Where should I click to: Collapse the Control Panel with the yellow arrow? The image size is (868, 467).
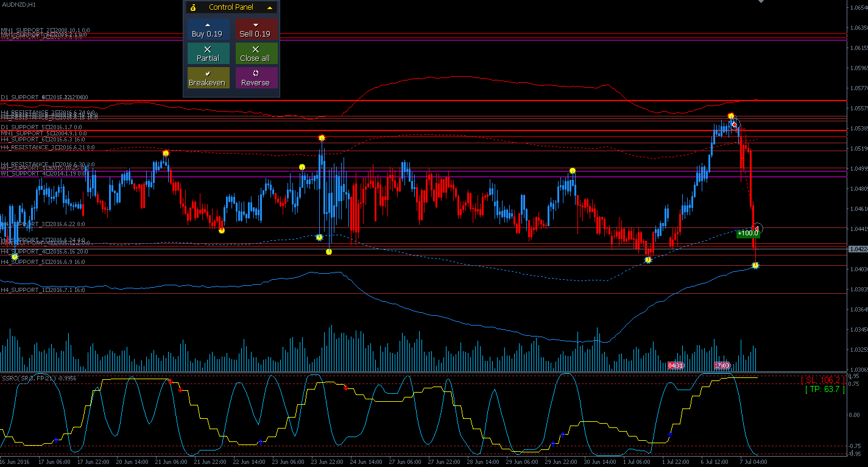click(x=270, y=7)
